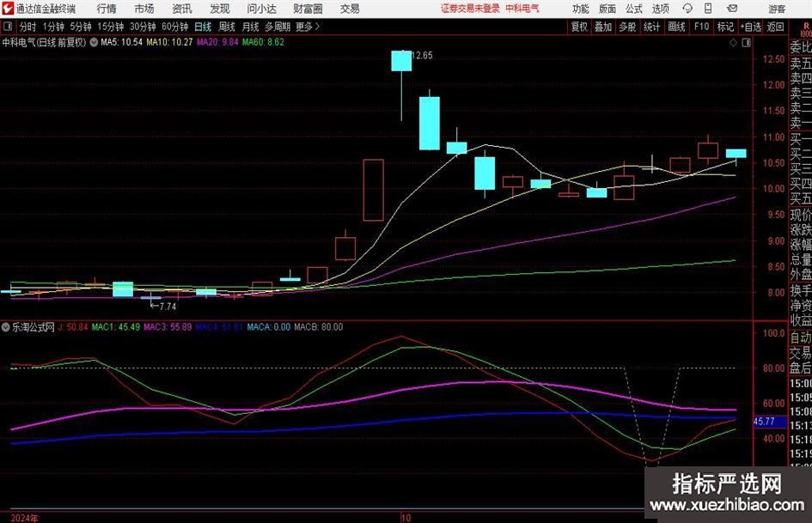Image resolution: width=812 pixels, height=523 pixels.
Task: Open the main chart indicator settings arrow
Action: point(94,42)
